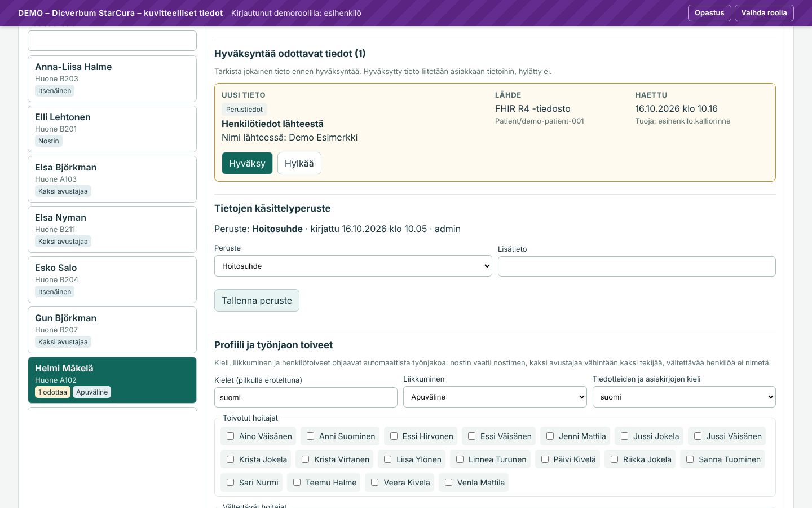Select the Essi Hirvonen checkbox
Image resolution: width=812 pixels, height=508 pixels.
(394, 436)
